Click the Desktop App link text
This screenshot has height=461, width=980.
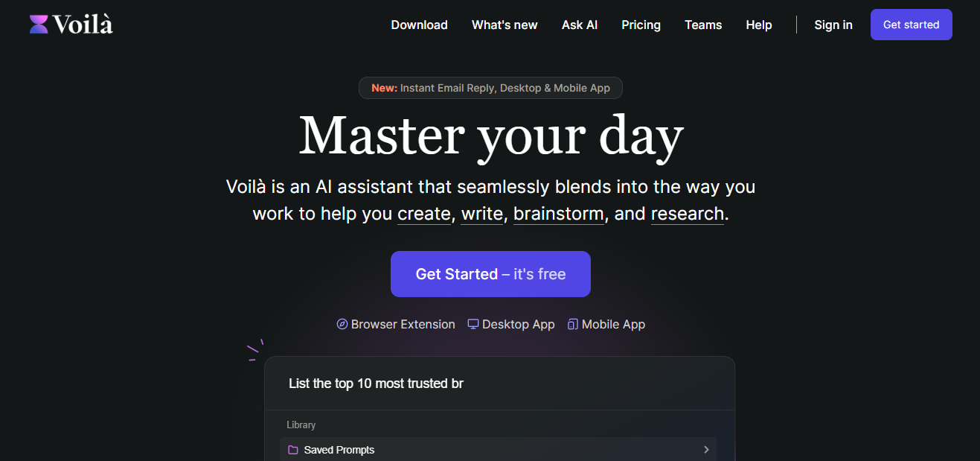pos(519,324)
